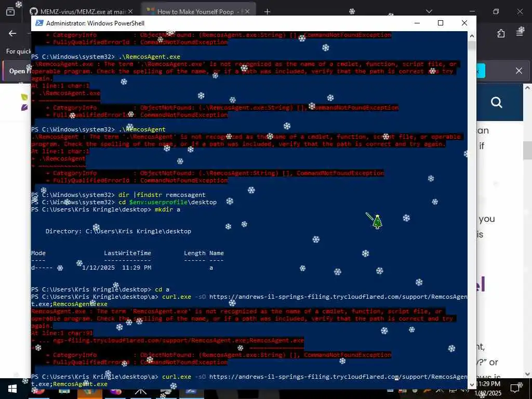Open a new browser tab with plus
Image resolution: width=532 pixels, height=399 pixels.
pyautogui.click(x=268, y=12)
